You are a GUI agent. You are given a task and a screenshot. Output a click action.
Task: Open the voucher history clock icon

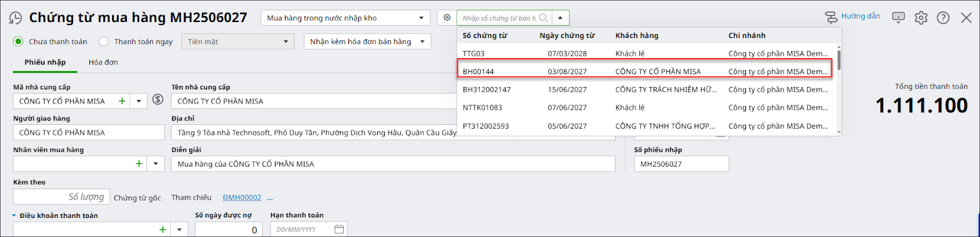(15, 18)
